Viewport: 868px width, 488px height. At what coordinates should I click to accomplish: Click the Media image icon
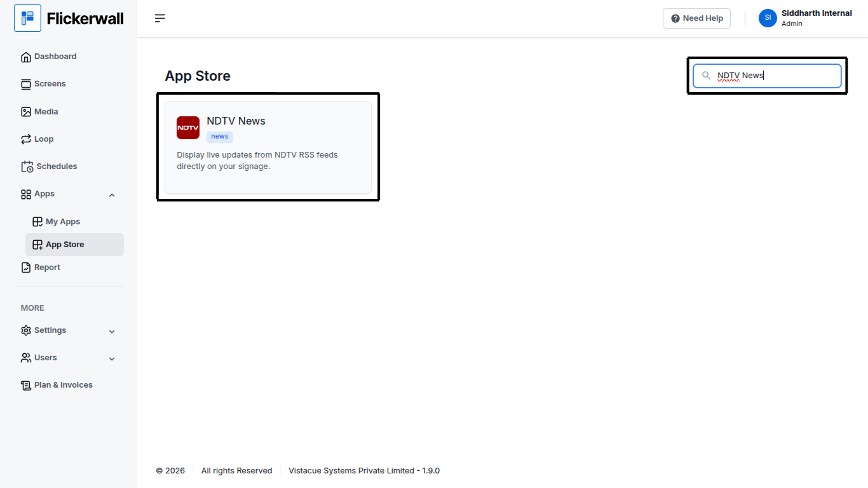pos(26,112)
